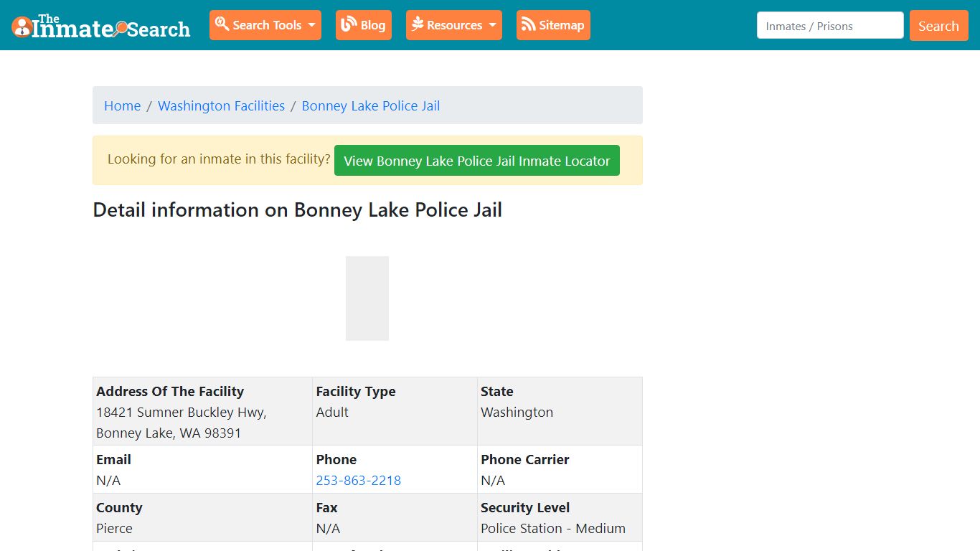The width and height of the screenshot is (980, 551).
Task: Go to Home breadcrumb link
Action: [x=123, y=105]
